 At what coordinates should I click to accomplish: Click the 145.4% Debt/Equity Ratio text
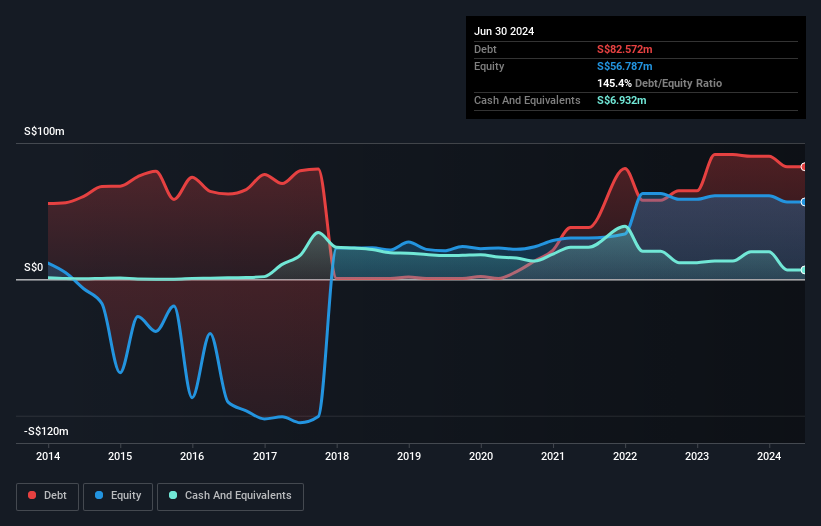659,83
